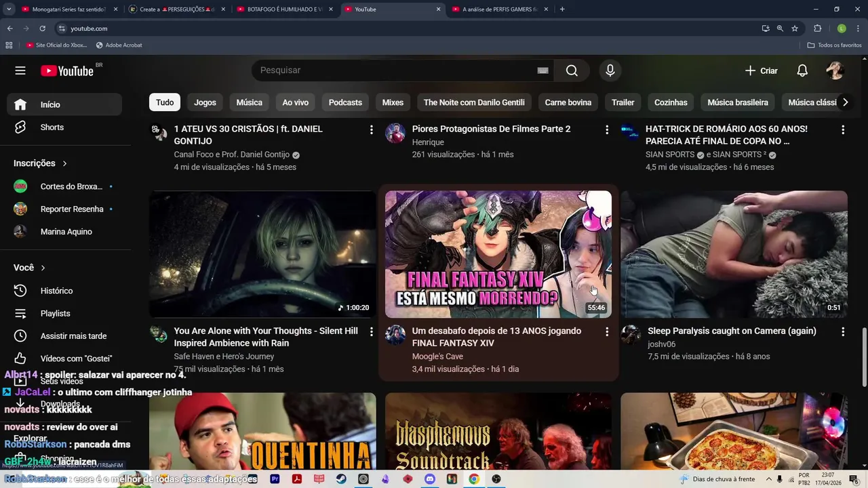Open Vídeos com "Gostei" in sidebar
The width and height of the screenshot is (868, 488).
[x=64, y=359]
